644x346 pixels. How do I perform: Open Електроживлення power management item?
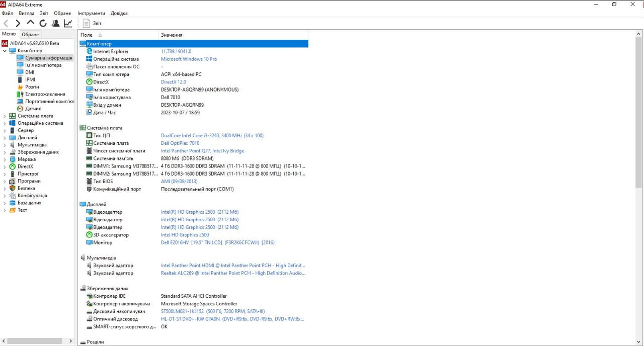tap(45, 94)
